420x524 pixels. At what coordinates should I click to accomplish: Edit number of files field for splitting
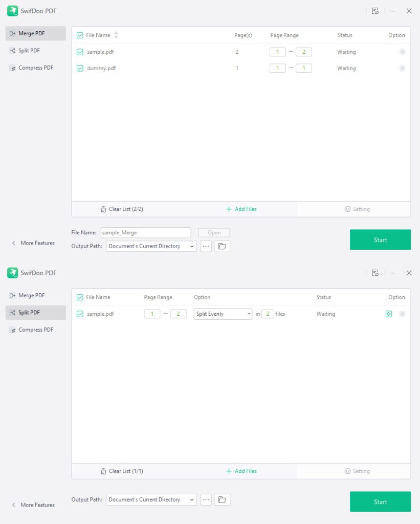pyautogui.click(x=268, y=314)
